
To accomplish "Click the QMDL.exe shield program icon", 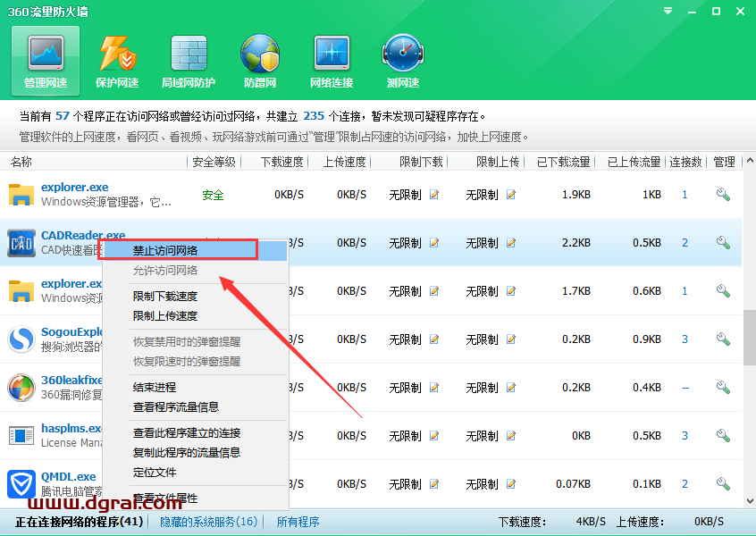I will coord(20,482).
